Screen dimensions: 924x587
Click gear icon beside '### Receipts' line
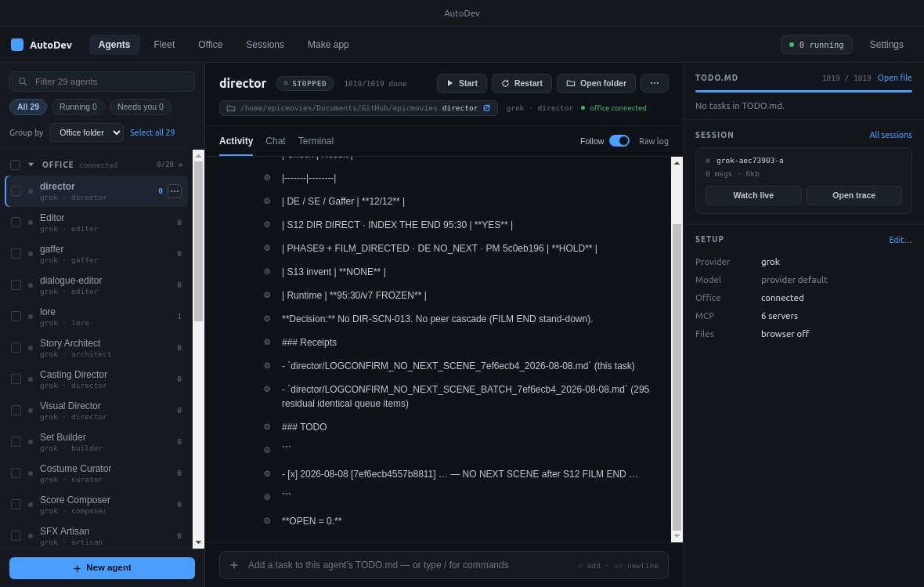[x=267, y=342]
